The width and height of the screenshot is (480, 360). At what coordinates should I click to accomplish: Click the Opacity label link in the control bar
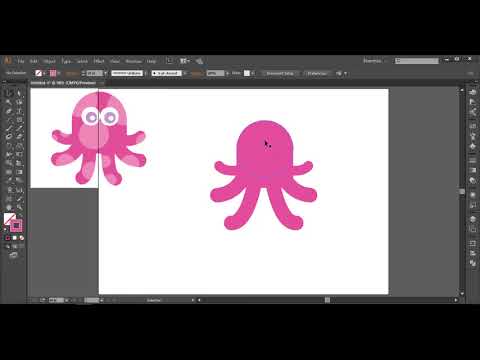(197, 73)
